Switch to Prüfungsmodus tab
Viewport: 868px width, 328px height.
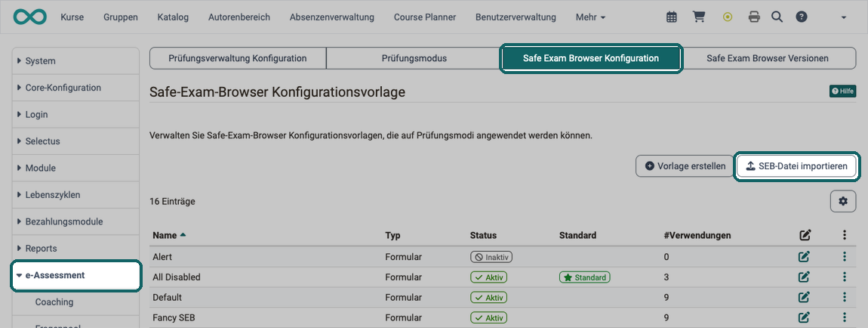click(x=414, y=58)
